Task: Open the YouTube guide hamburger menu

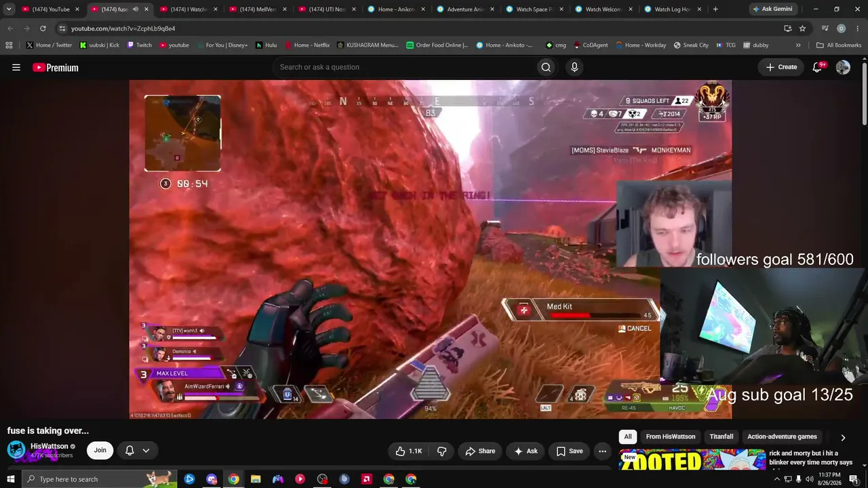Action: [x=16, y=67]
